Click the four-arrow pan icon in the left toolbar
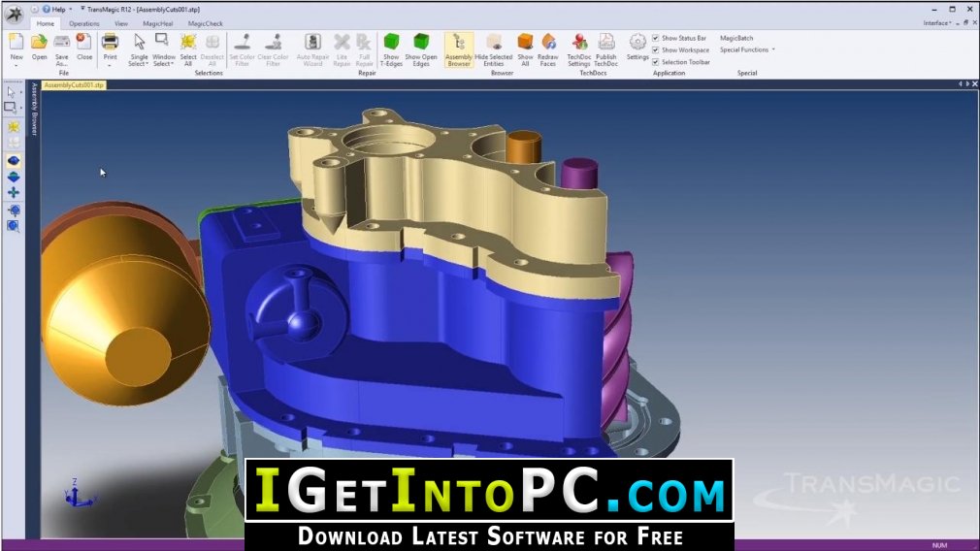The height and width of the screenshot is (551, 980). [14, 192]
